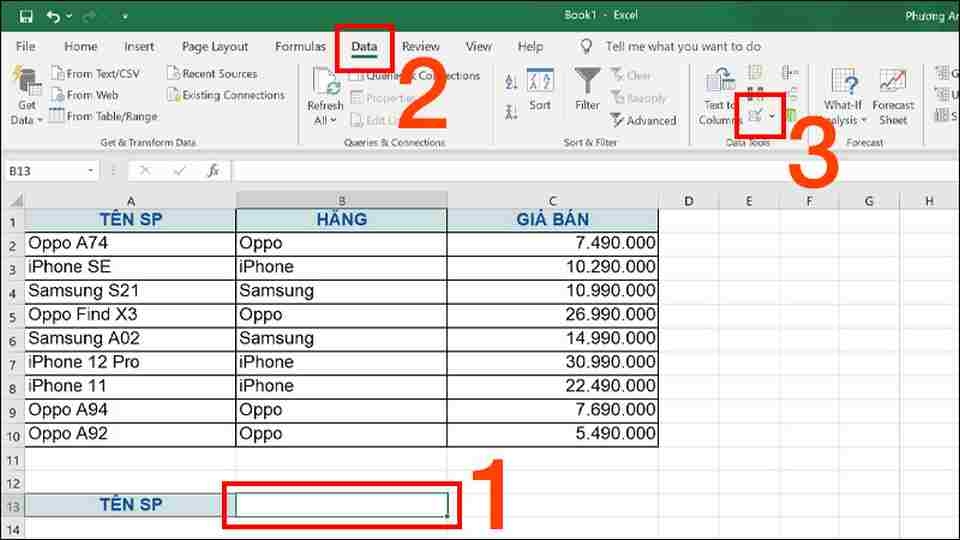Save the workbook from the Quick Access Toolbar
The width and height of the screenshot is (960, 540).
[26, 16]
